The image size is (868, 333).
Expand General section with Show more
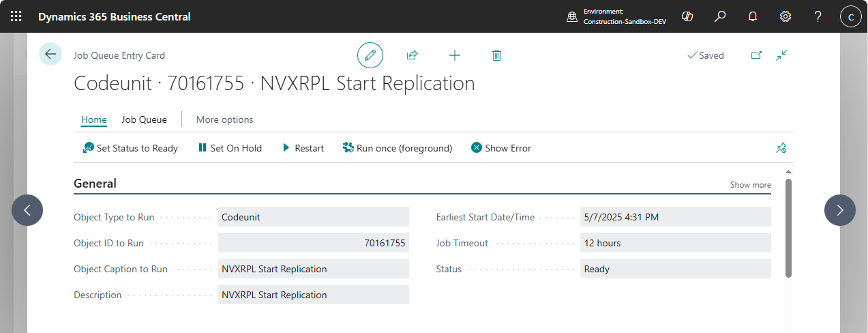click(750, 185)
